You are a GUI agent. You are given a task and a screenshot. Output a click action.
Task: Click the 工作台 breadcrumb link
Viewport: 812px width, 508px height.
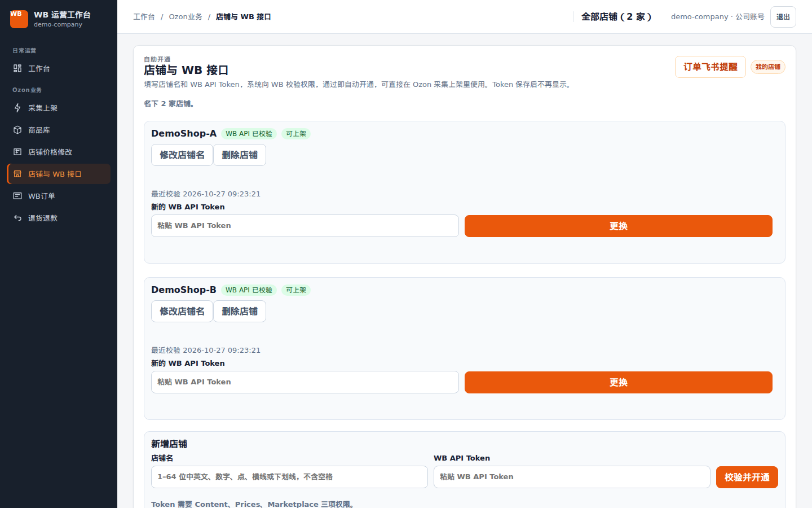click(144, 17)
